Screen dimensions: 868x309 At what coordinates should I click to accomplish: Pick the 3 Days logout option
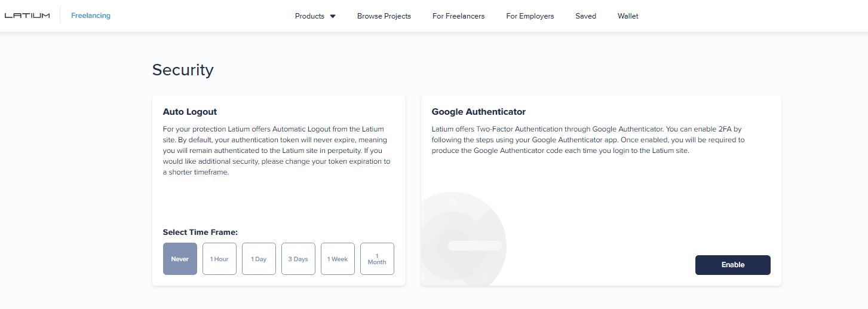(x=298, y=259)
